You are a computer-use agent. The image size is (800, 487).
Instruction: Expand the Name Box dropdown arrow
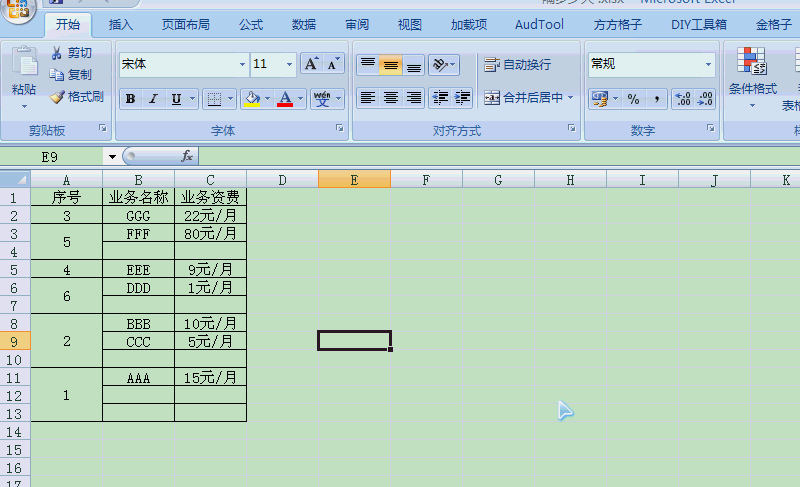point(110,157)
